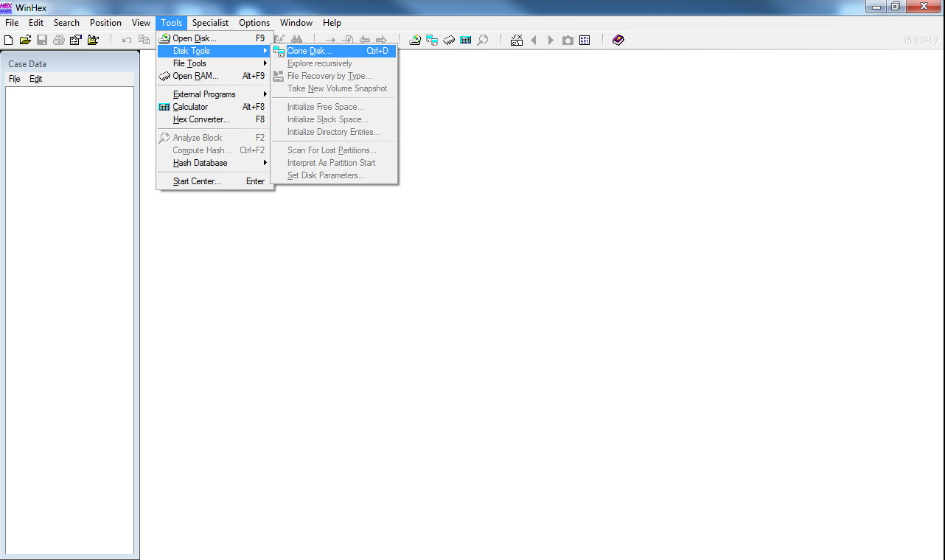Click the Calculator toolbar icon

coord(466,40)
